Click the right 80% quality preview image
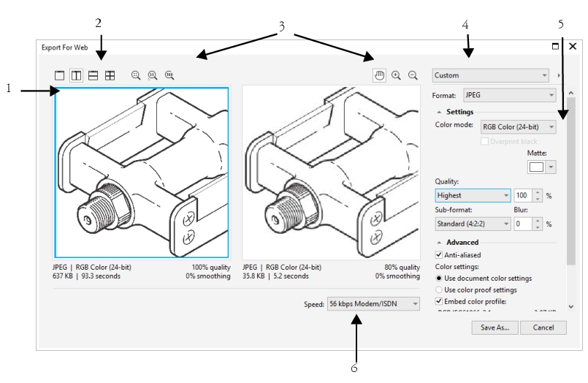The height and width of the screenshot is (383, 588). (331, 173)
